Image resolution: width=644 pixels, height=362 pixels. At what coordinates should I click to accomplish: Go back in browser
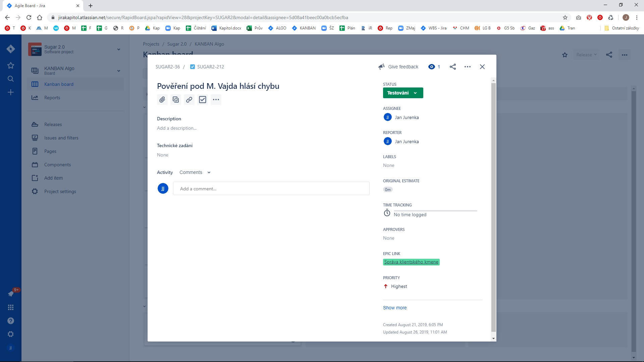(7, 17)
